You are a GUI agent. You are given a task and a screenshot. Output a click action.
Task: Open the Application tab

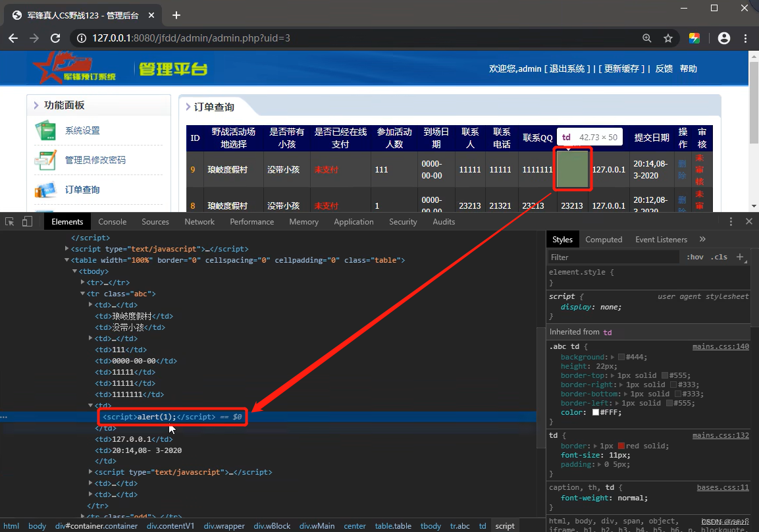(354, 222)
